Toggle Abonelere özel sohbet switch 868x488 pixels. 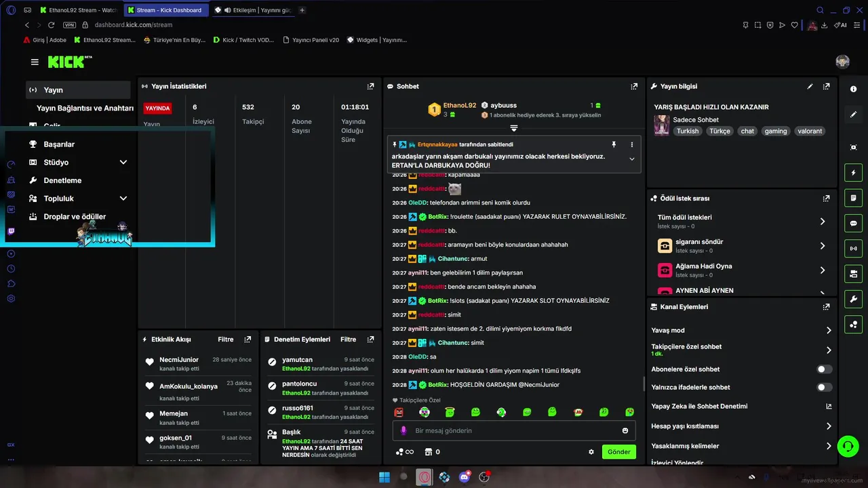coord(824,369)
